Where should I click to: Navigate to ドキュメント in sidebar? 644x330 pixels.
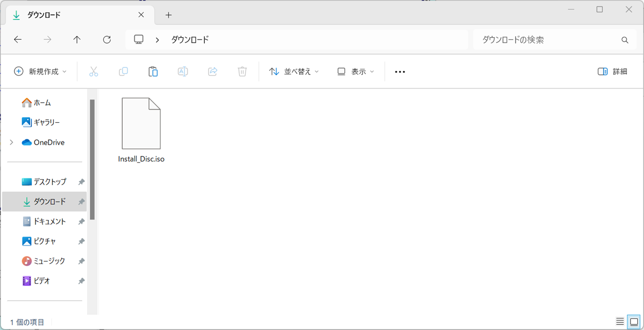pyautogui.click(x=49, y=221)
